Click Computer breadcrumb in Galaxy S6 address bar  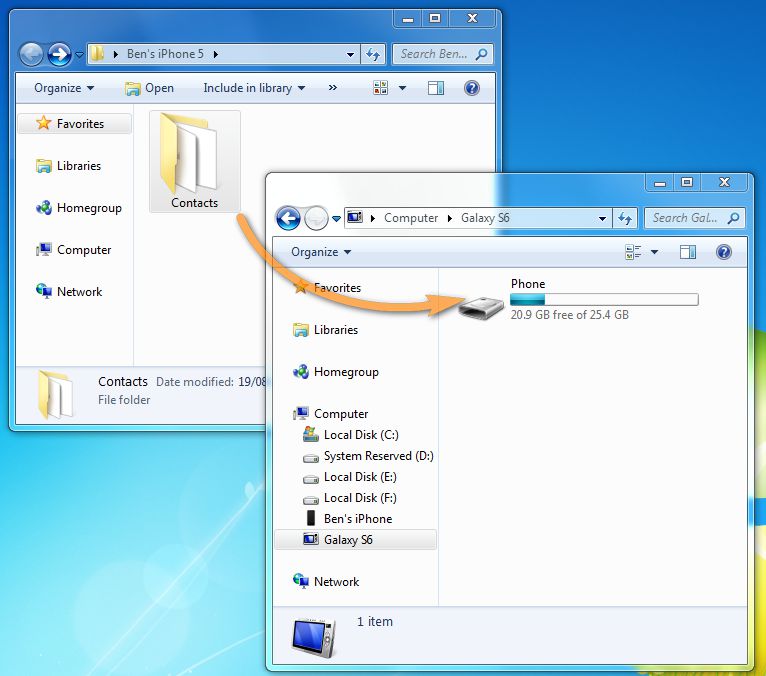[411, 218]
